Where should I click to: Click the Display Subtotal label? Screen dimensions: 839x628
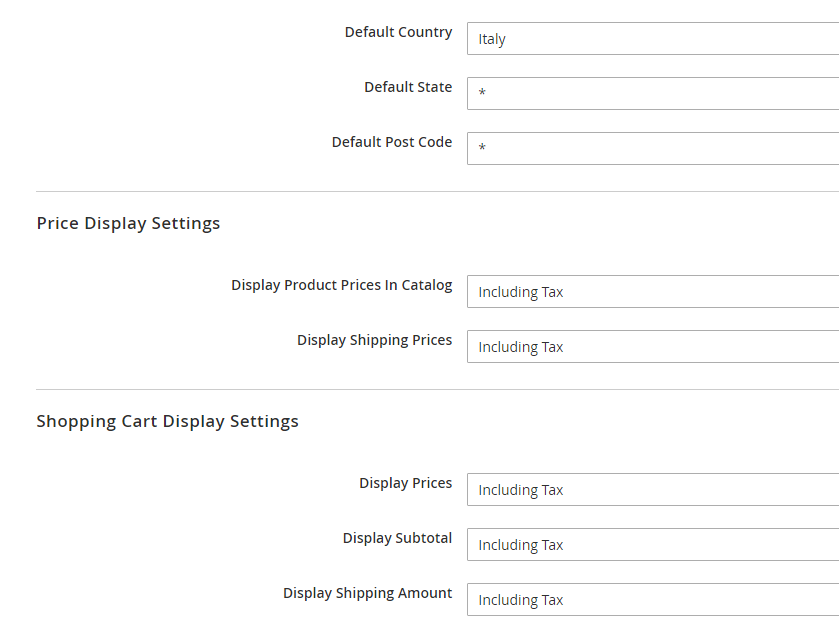point(397,538)
